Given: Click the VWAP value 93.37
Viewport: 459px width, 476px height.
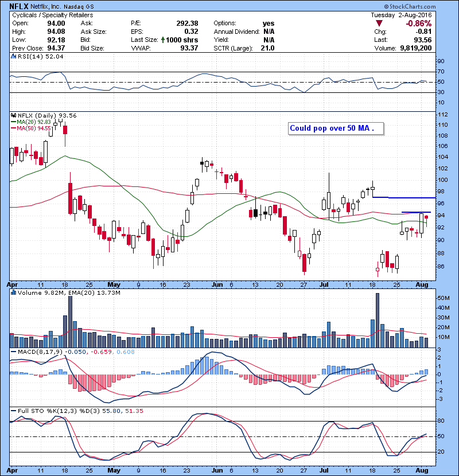Looking at the screenshot, I should 189,48.
